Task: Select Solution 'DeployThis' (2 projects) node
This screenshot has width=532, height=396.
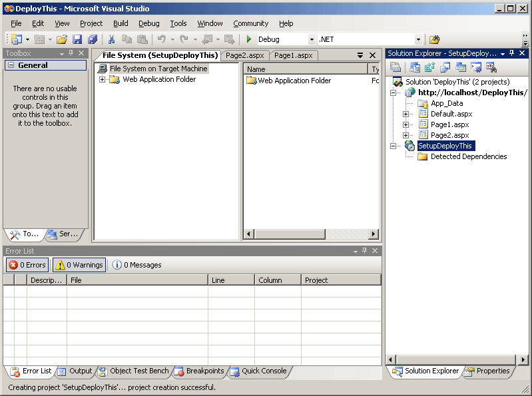Action: tap(457, 82)
